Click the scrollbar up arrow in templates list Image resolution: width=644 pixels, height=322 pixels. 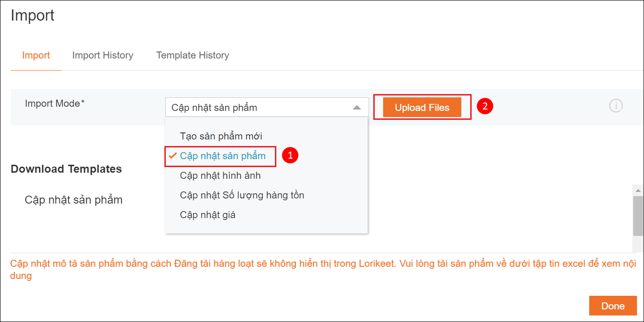(x=637, y=190)
